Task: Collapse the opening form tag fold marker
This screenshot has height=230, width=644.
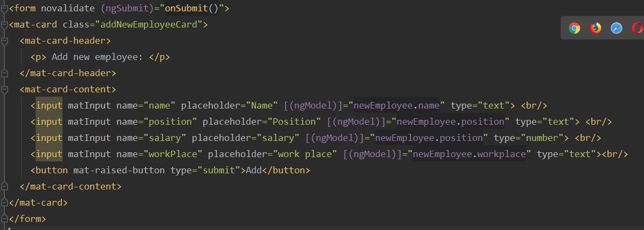Action: pyautogui.click(x=4, y=9)
